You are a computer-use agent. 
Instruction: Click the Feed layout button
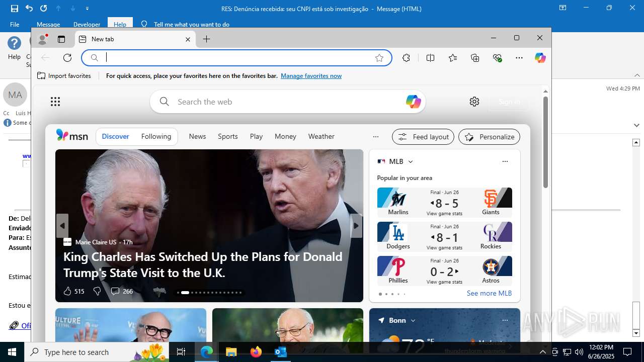[x=423, y=137]
